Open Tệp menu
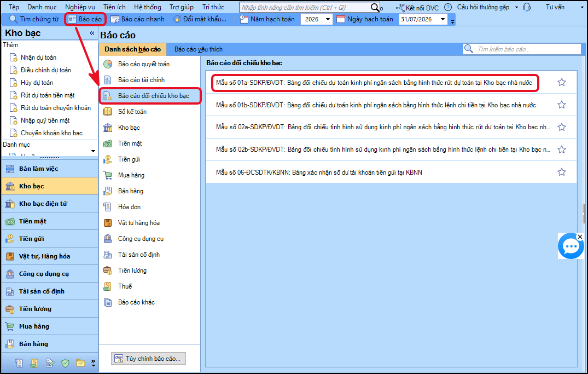 click(x=14, y=7)
